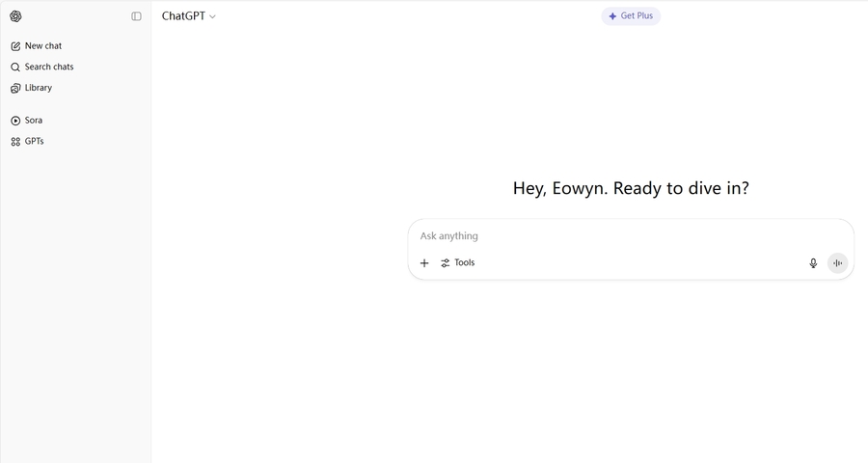Click the Sora play-circle icon
Viewport: 868px width, 463px height.
point(15,121)
